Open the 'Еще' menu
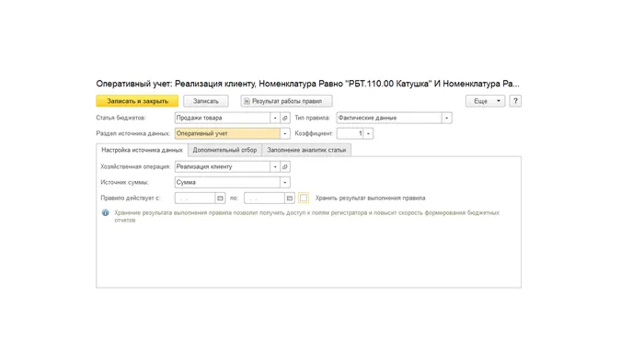Screen dimensions: 644x364 point(485,101)
